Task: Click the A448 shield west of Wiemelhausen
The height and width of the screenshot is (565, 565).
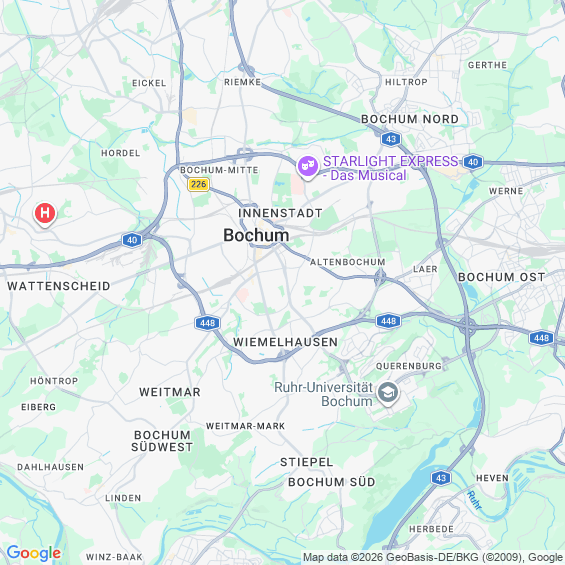Action: click(x=208, y=323)
